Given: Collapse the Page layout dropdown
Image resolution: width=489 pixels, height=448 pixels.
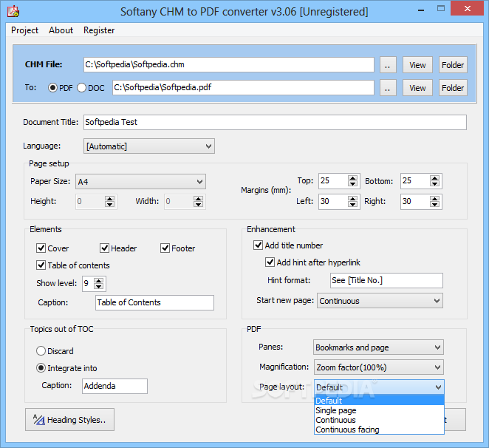Looking at the screenshot, I should (379, 387).
